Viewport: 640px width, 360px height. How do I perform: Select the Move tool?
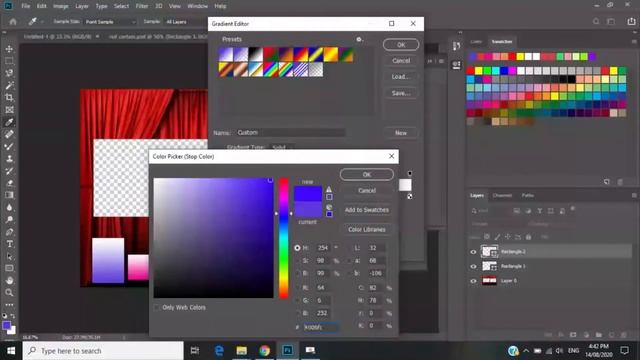point(9,49)
